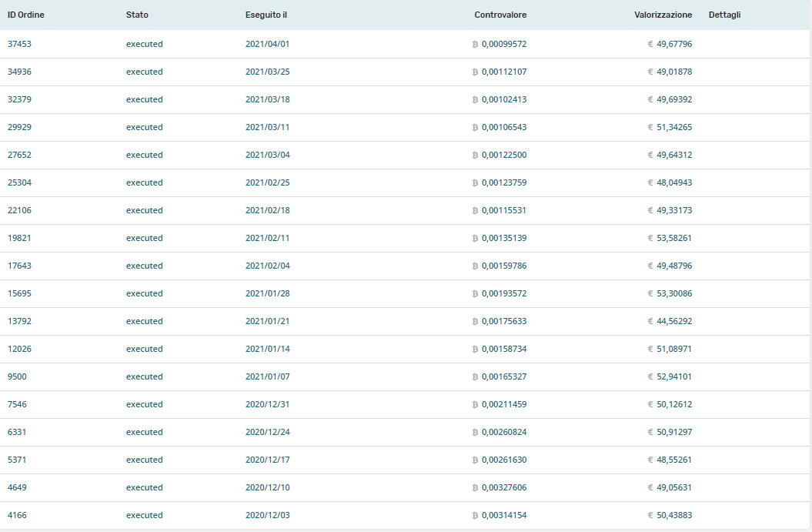
Task: Click execution date 2021/02/25
Action: [x=267, y=183]
